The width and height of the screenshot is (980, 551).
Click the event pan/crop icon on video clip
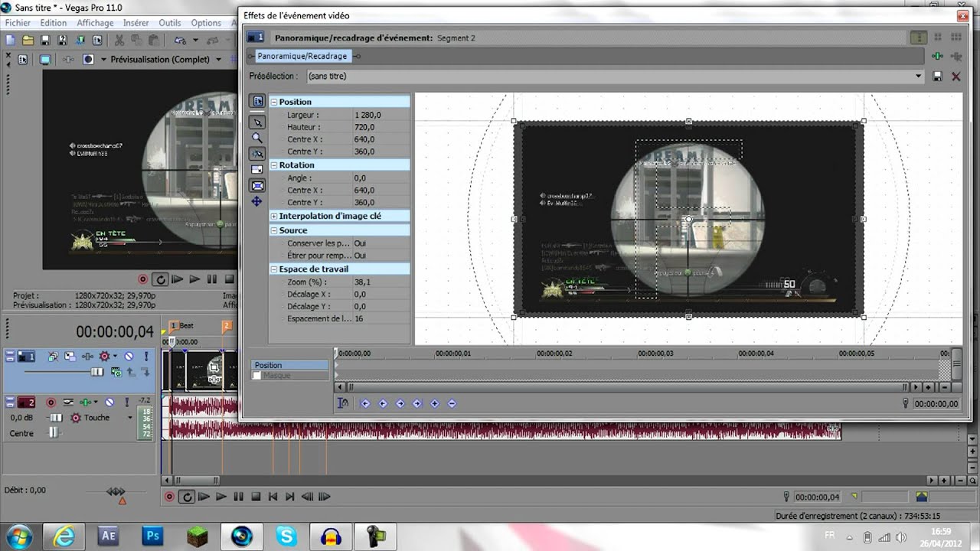(x=214, y=367)
